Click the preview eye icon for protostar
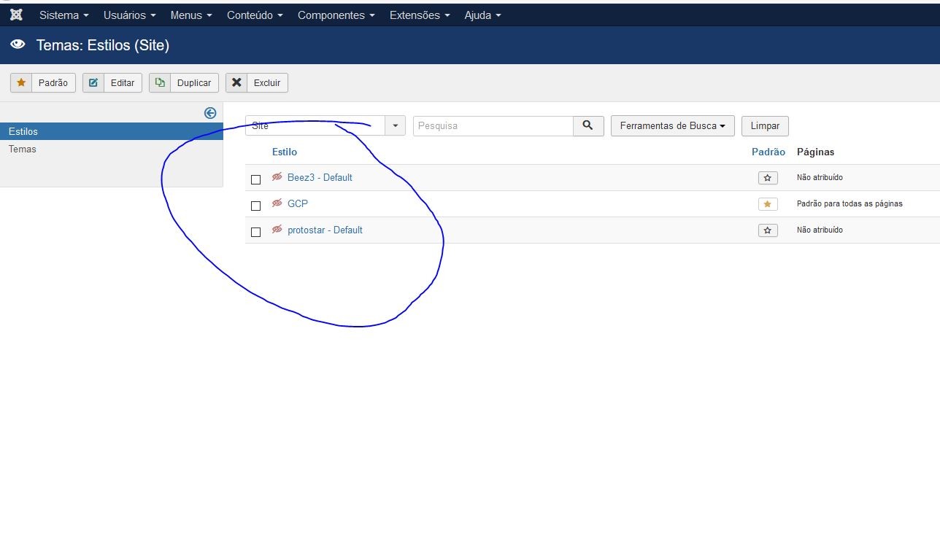 pos(277,230)
